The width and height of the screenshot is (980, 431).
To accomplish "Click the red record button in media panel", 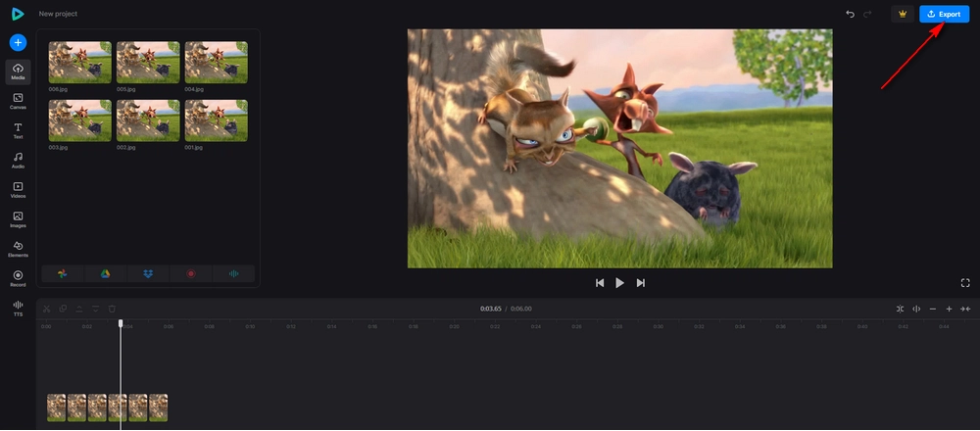I will (x=191, y=273).
